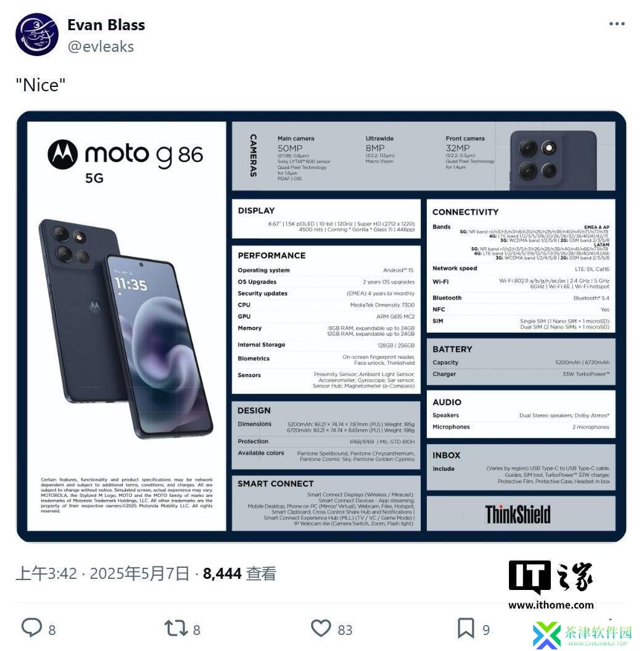View the 8,444 查看 view count
This screenshot has height=651, width=644.
pyautogui.click(x=240, y=574)
